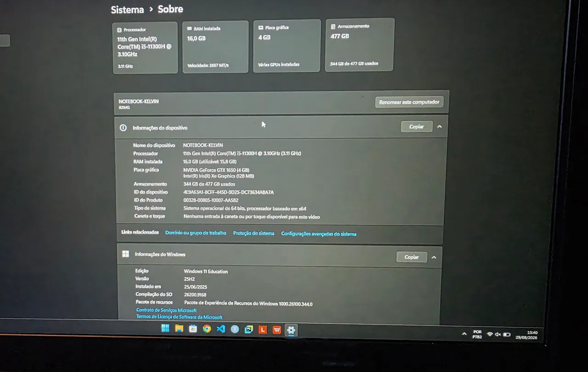Click the RAM instalada card icon
588x372 pixels.
(x=190, y=28)
